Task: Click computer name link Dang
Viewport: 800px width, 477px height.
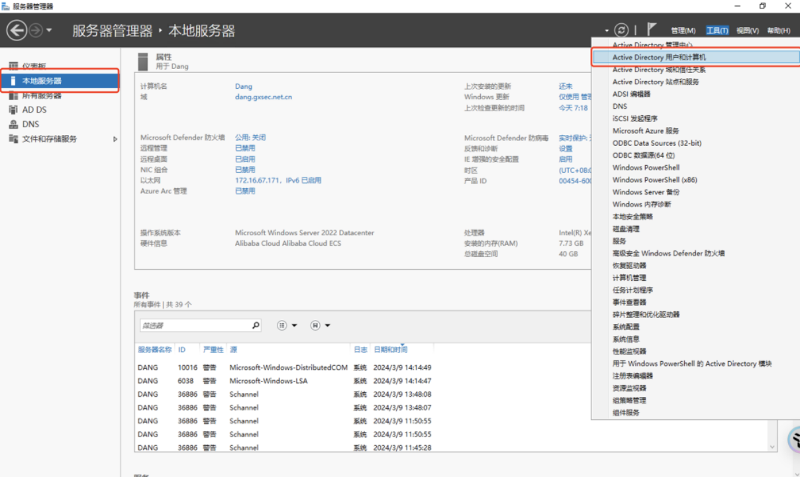Action: [x=243, y=86]
